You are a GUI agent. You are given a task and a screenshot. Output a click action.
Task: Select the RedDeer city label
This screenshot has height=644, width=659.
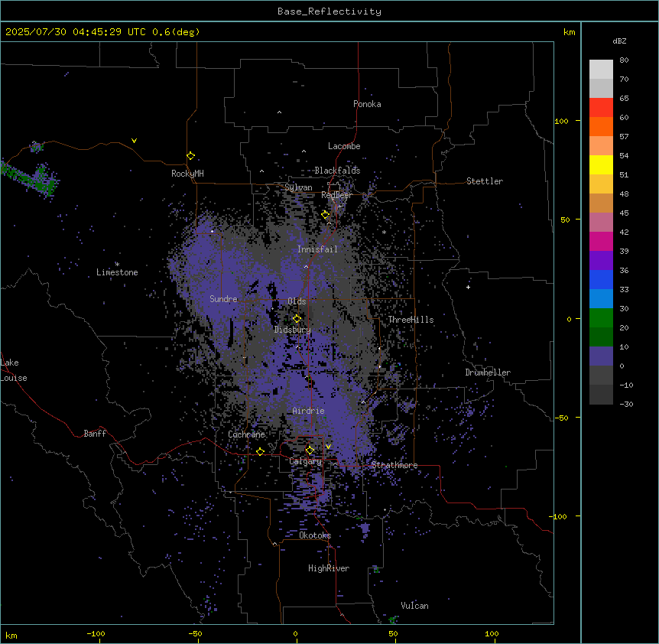[337, 195]
